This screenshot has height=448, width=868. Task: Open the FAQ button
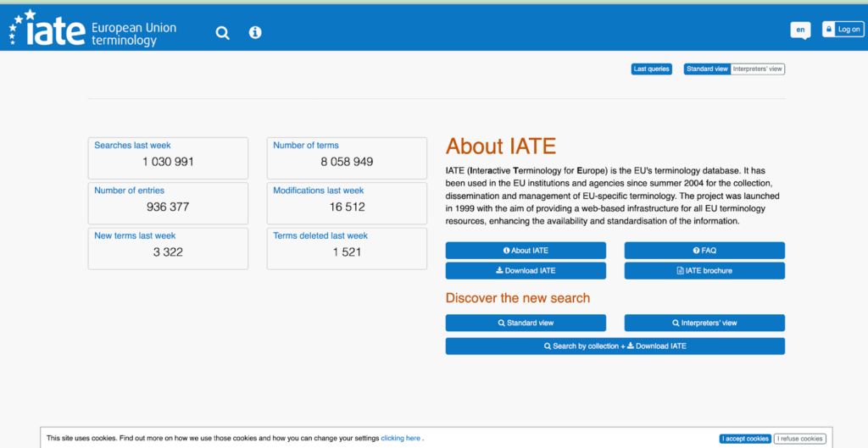click(704, 251)
